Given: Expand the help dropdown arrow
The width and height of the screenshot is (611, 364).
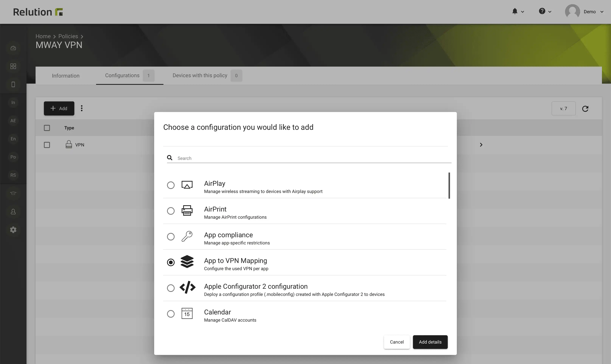Looking at the screenshot, I should (550, 12).
